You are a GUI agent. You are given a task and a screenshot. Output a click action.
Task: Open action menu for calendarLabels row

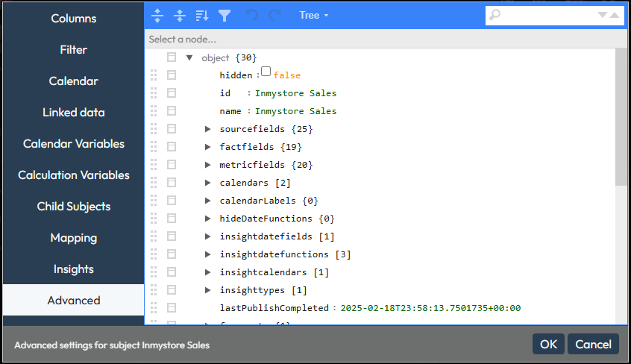click(x=172, y=201)
